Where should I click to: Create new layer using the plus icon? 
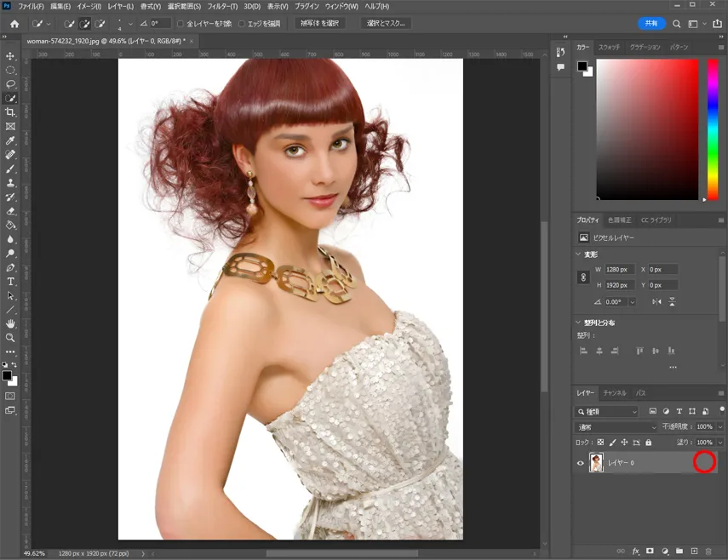click(x=694, y=551)
